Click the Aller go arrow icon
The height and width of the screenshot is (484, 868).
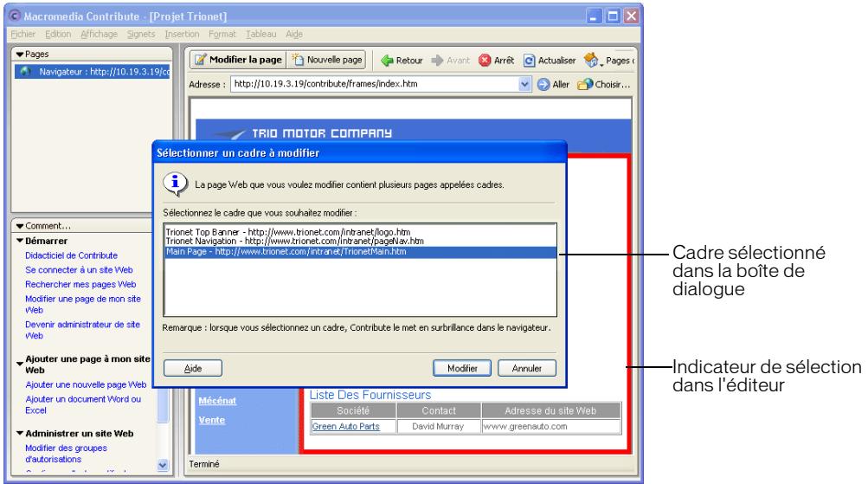543,84
